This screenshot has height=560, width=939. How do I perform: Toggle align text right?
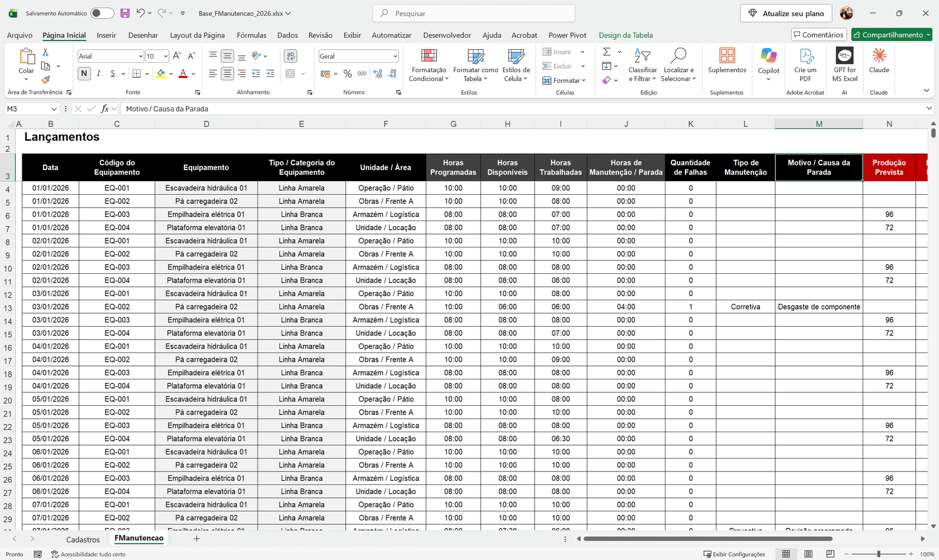(x=241, y=74)
